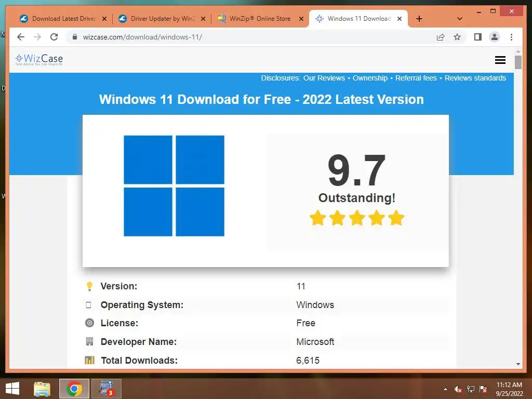The height and width of the screenshot is (399, 532).
Task: Click the network tray icon
Action: click(471, 389)
